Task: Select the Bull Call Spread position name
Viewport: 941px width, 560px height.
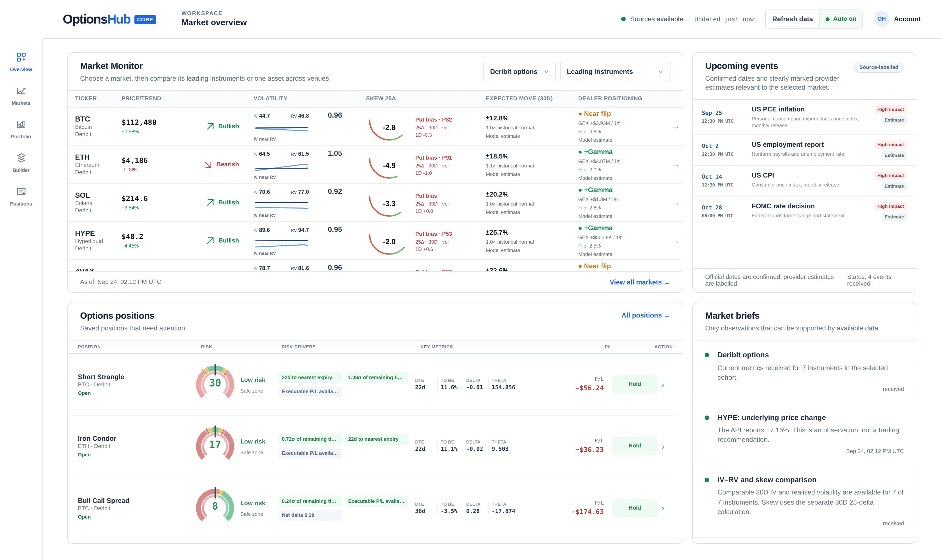Action: (103, 500)
